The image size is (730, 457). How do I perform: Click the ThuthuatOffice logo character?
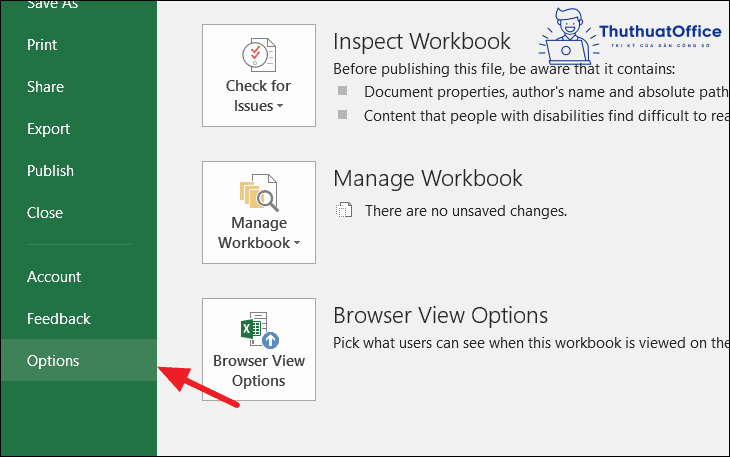[x=567, y=35]
